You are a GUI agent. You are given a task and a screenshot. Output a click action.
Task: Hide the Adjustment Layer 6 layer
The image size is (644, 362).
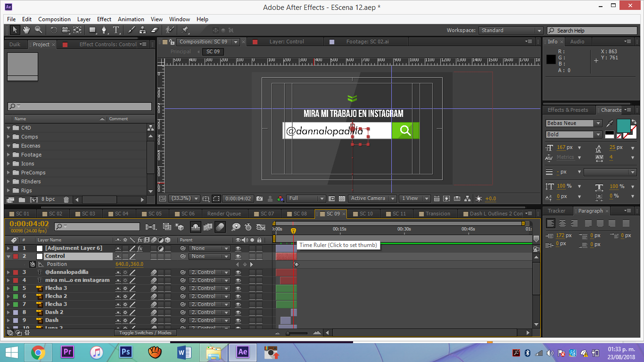click(238, 248)
